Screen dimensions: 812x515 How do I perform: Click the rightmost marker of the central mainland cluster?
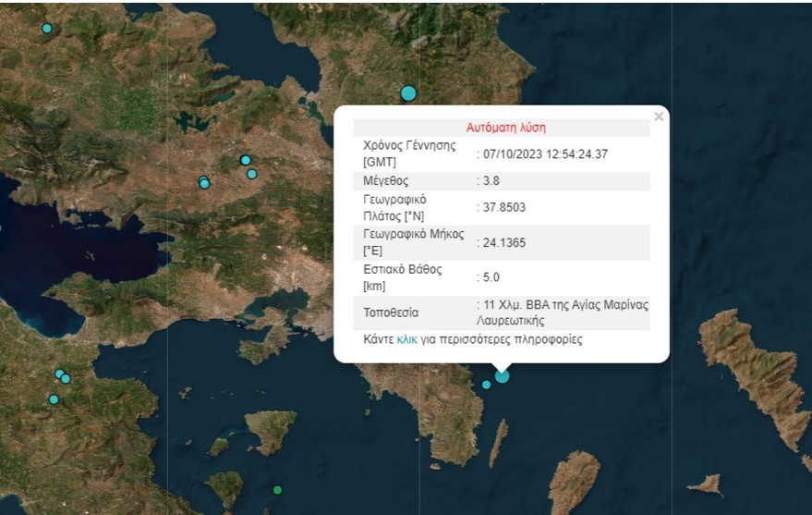[251, 174]
